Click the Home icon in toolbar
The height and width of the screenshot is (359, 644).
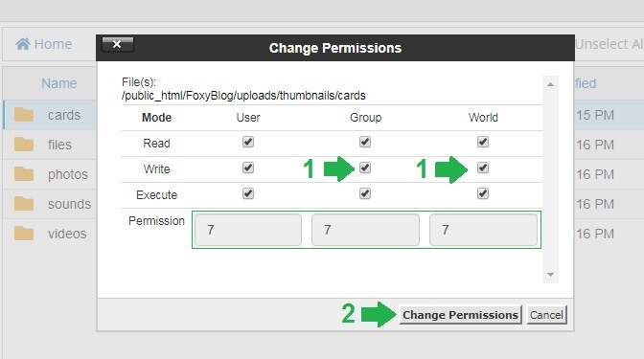tap(23, 44)
